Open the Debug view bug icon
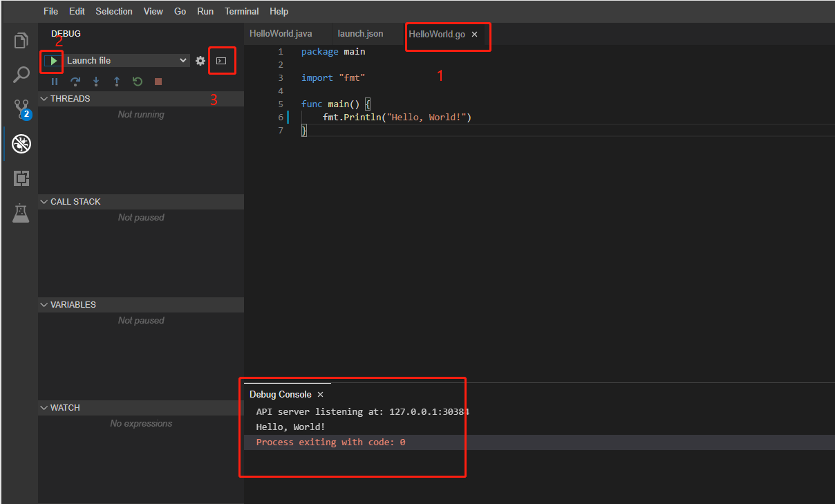This screenshot has height=504, width=835. point(21,144)
